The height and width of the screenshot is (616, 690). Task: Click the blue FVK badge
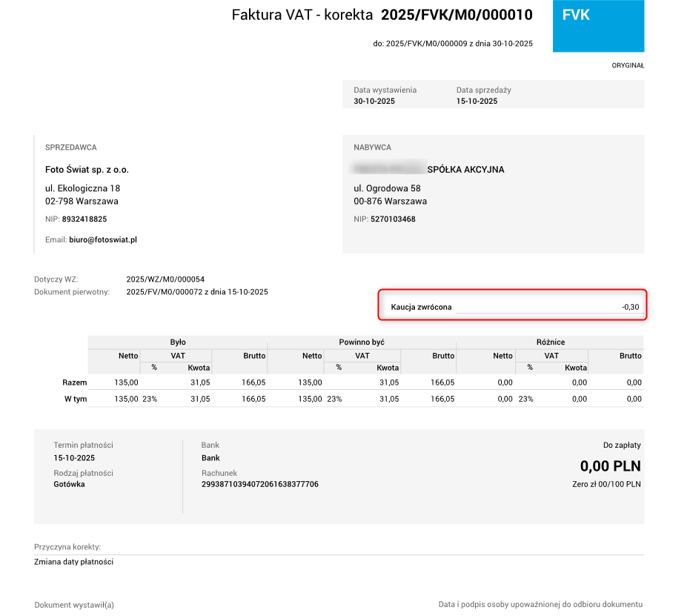(x=598, y=26)
